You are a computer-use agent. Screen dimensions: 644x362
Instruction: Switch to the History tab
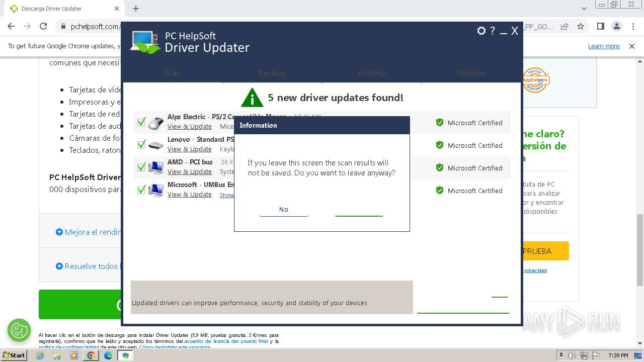372,73
